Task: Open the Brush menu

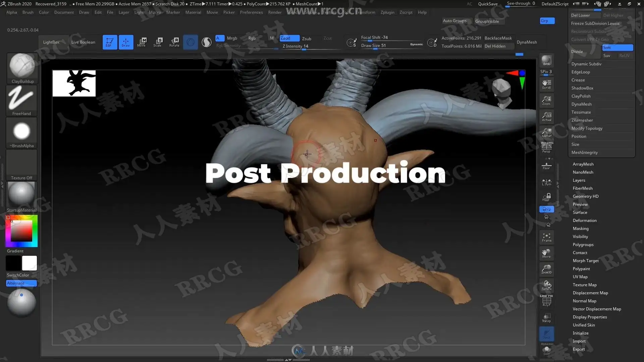Action: (x=28, y=12)
